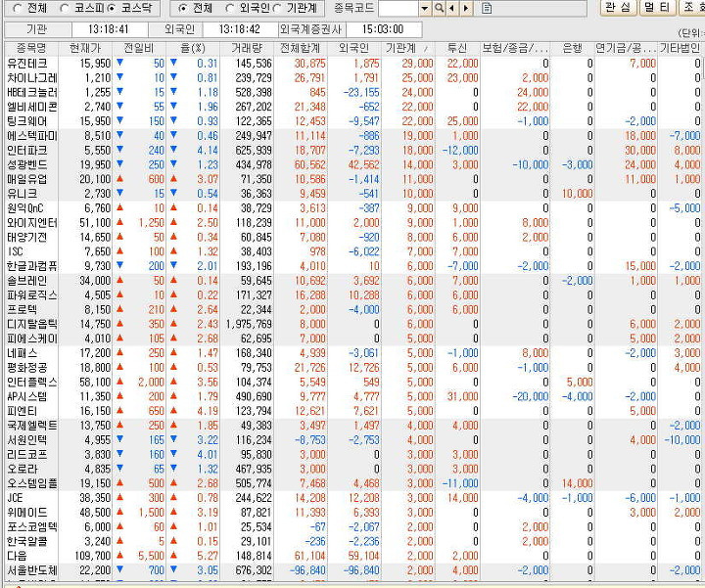Screen dimensions: 705x588
Task: Sort by 기관계 column header
Action: [x=408, y=48]
